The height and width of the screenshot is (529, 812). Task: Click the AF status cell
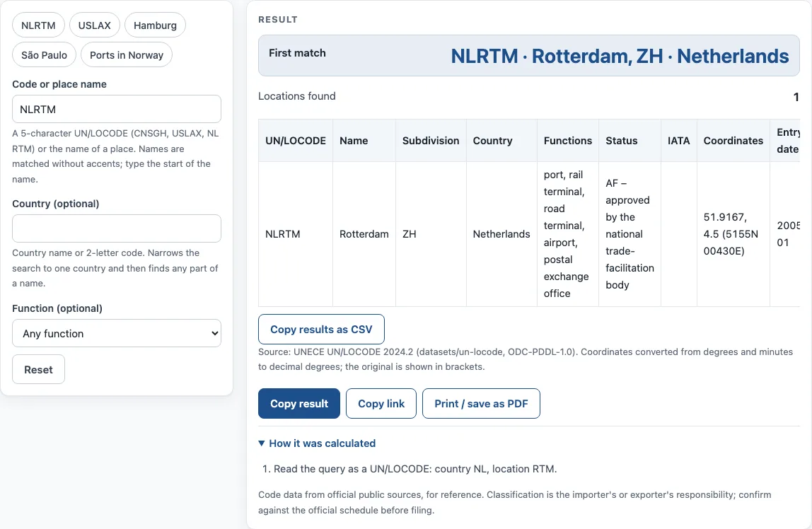click(630, 234)
